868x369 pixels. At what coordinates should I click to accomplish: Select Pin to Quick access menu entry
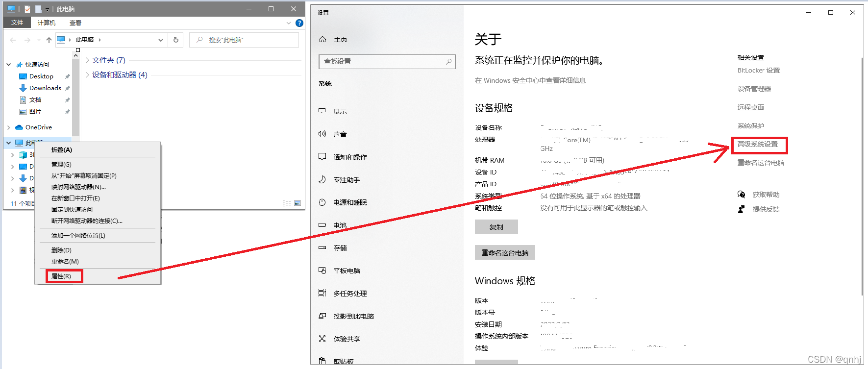pyautogui.click(x=72, y=210)
